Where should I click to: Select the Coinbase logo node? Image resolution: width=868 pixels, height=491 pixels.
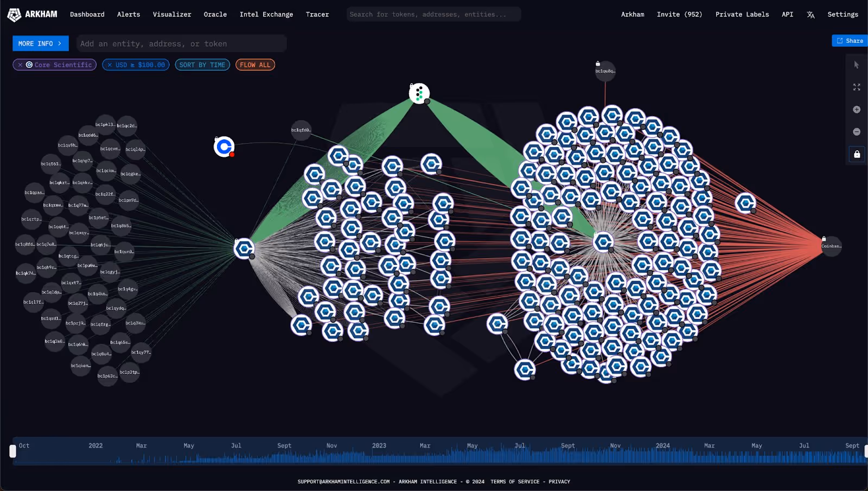[224, 146]
